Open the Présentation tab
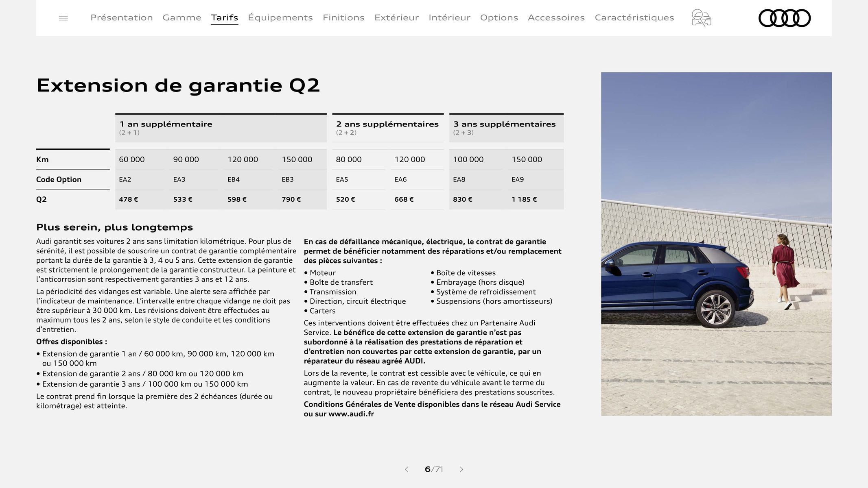 point(122,17)
